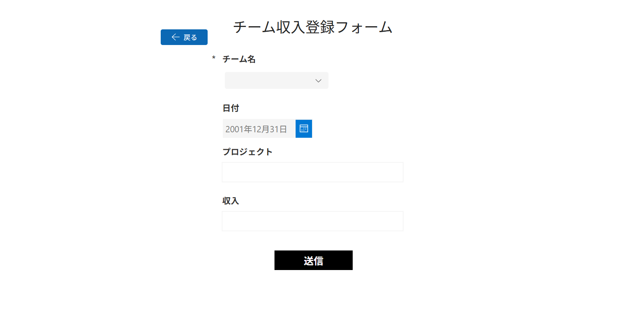Click the プロジェクト field label
644x317 pixels.
point(247,152)
